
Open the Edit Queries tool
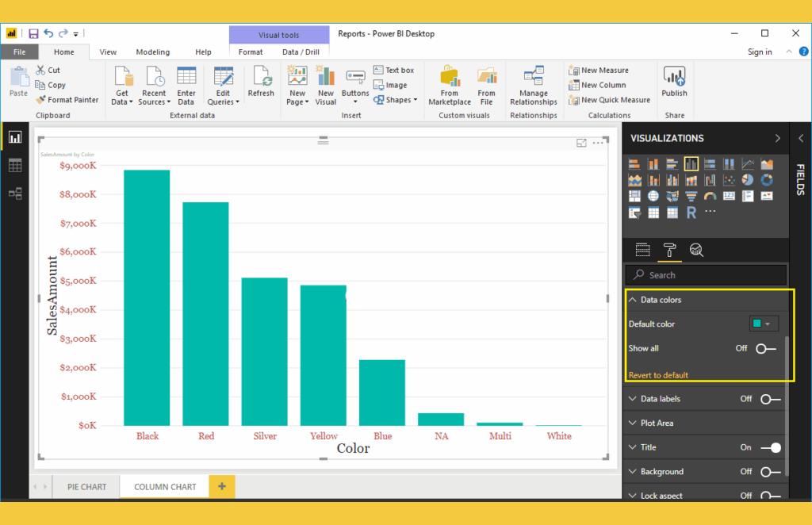click(223, 86)
